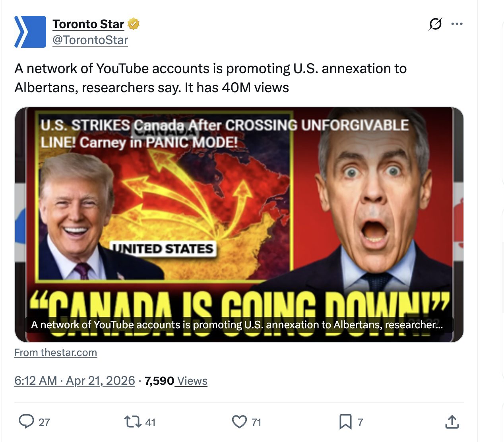Click the Grok explain icon
The height and width of the screenshot is (442, 504).
435,24
